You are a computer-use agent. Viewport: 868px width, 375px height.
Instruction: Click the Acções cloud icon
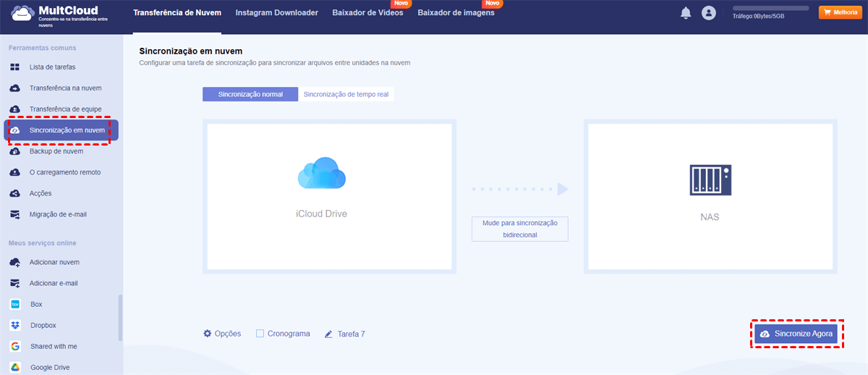pyautogui.click(x=15, y=193)
